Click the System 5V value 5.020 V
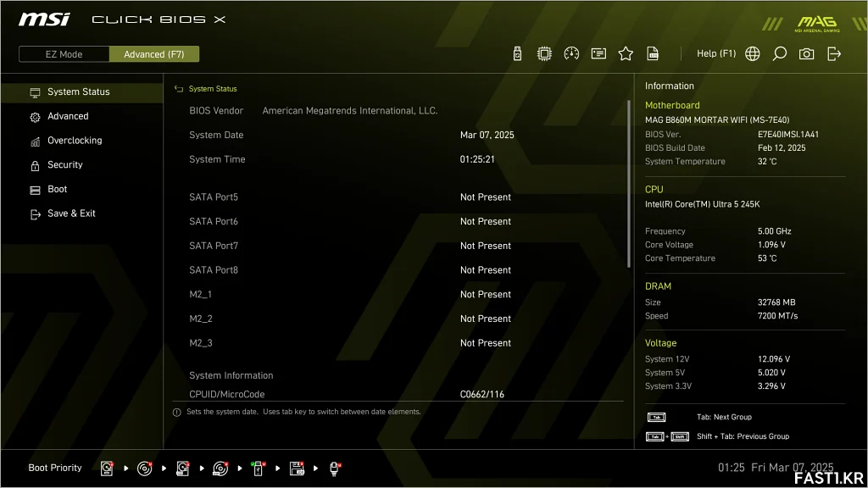The width and height of the screenshot is (868, 488). 771,373
